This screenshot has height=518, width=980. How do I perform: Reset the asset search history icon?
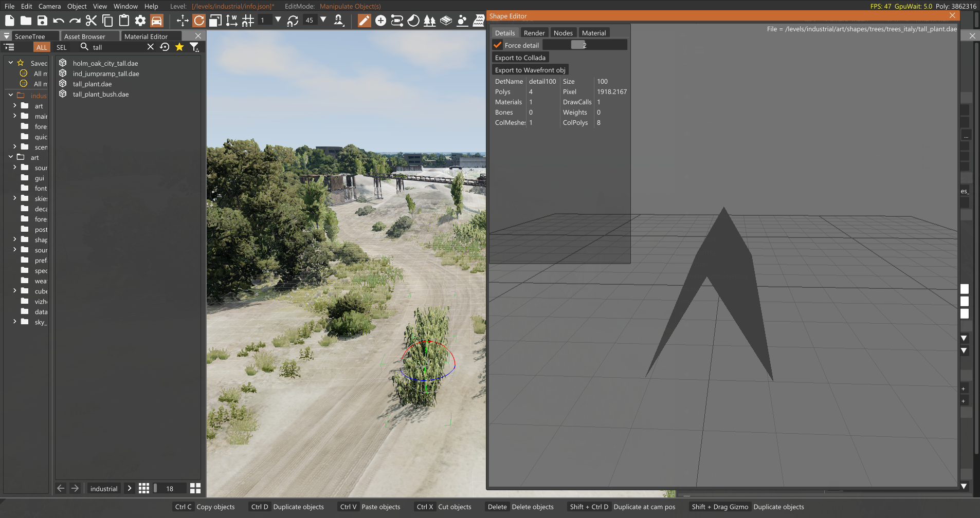[165, 47]
